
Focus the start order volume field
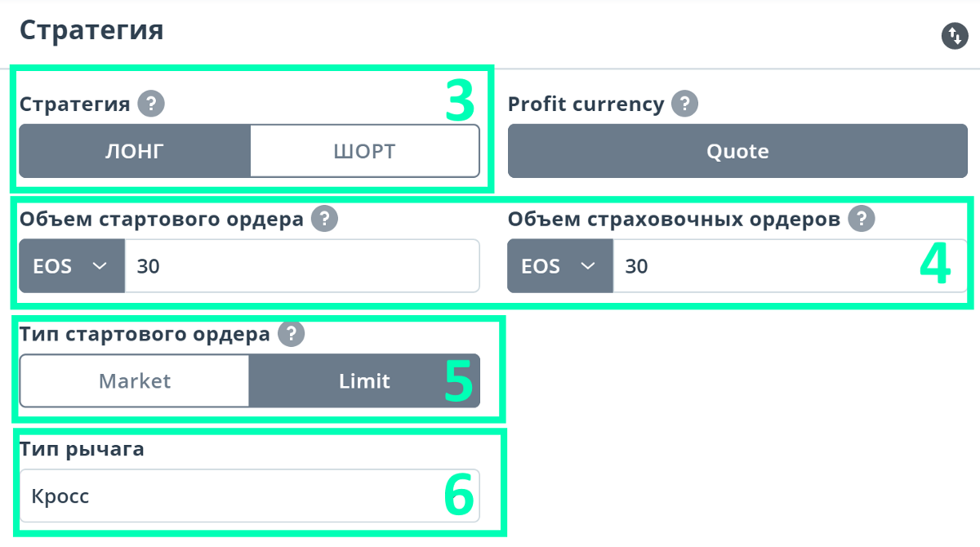(x=301, y=266)
